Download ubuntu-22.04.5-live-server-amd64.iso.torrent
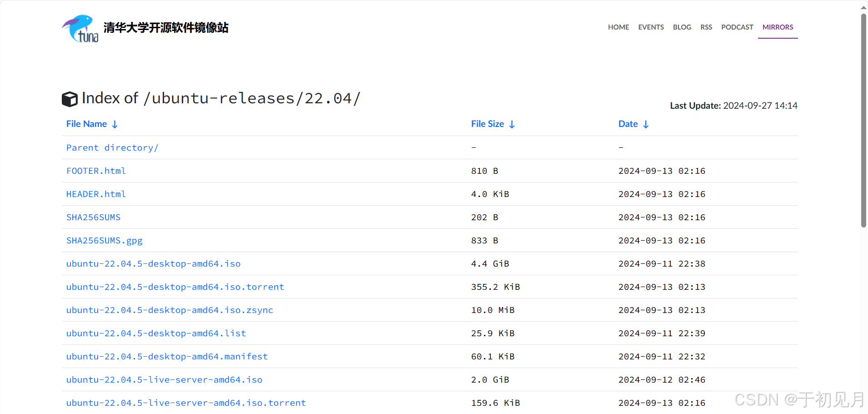The image size is (868, 414). tap(186, 403)
